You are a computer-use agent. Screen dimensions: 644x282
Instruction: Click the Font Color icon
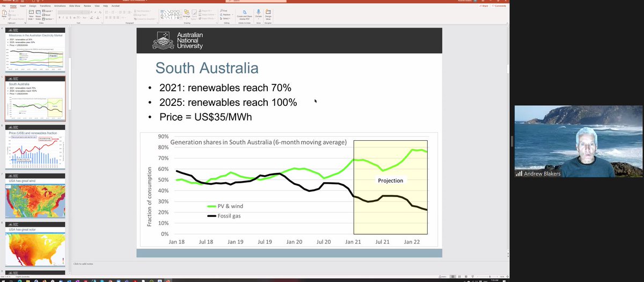98,17
